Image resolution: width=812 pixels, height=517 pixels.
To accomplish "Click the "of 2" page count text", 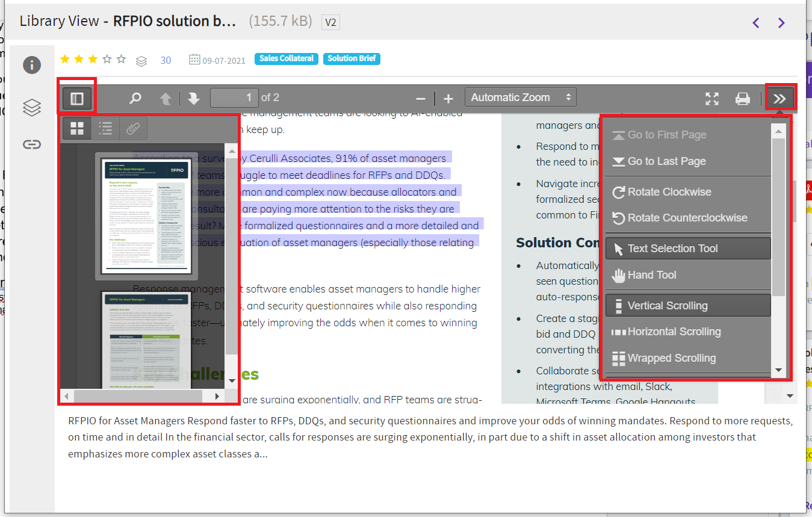I will pos(270,98).
